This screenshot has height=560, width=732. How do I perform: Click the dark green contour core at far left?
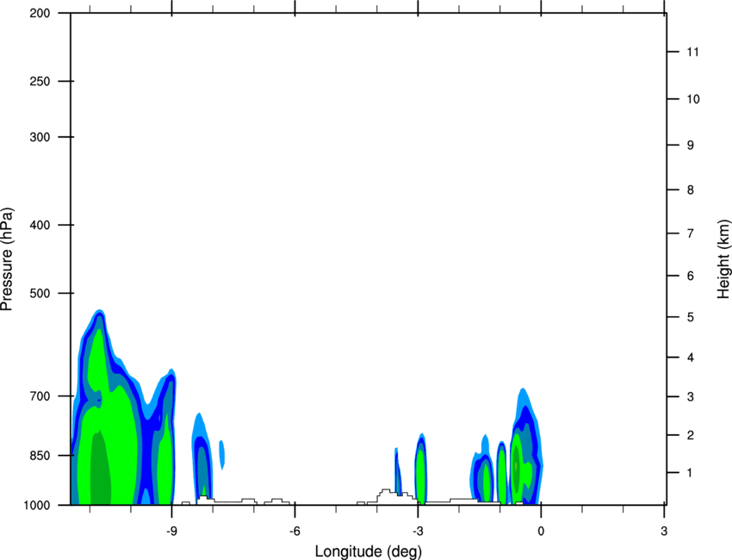click(101, 469)
